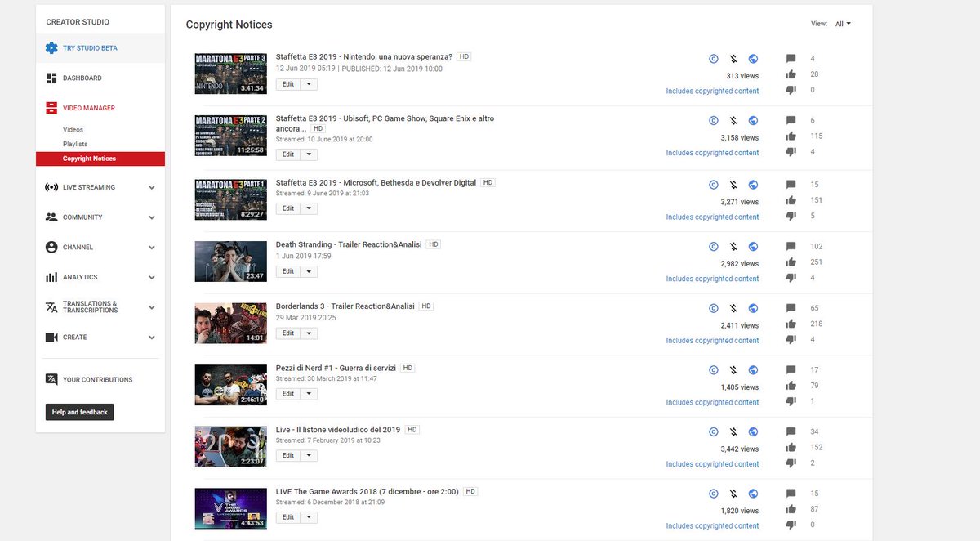The width and height of the screenshot is (980, 541).
Task: Click globe icon for Death Stranding video
Action: coord(753,246)
